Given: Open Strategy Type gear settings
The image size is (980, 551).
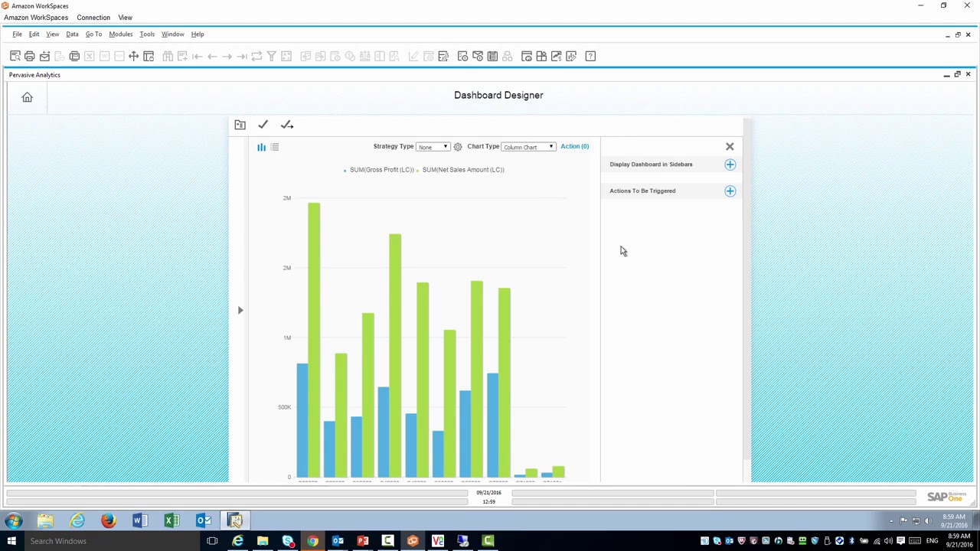Looking at the screenshot, I should coord(458,147).
